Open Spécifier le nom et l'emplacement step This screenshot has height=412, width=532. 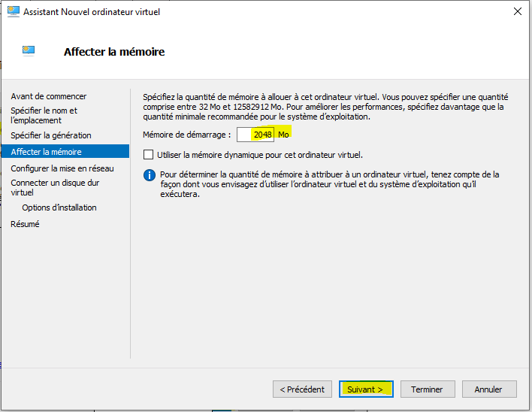click(44, 115)
